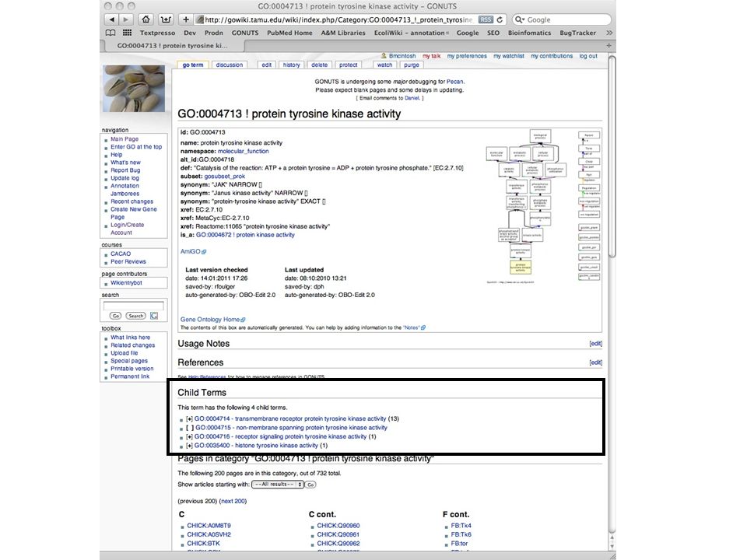Open the edit tab
Image resolution: width=747 pixels, height=560 pixels.
(266, 65)
